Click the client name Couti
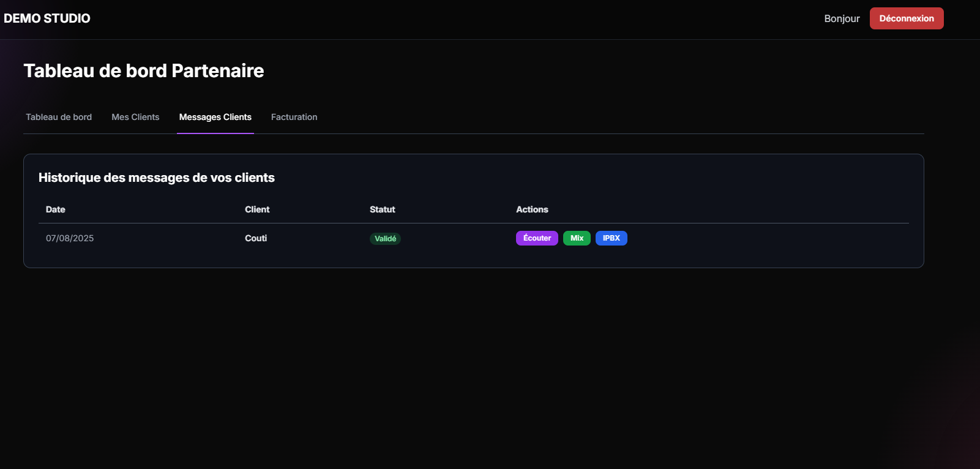The image size is (980, 469). pyautogui.click(x=256, y=238)
